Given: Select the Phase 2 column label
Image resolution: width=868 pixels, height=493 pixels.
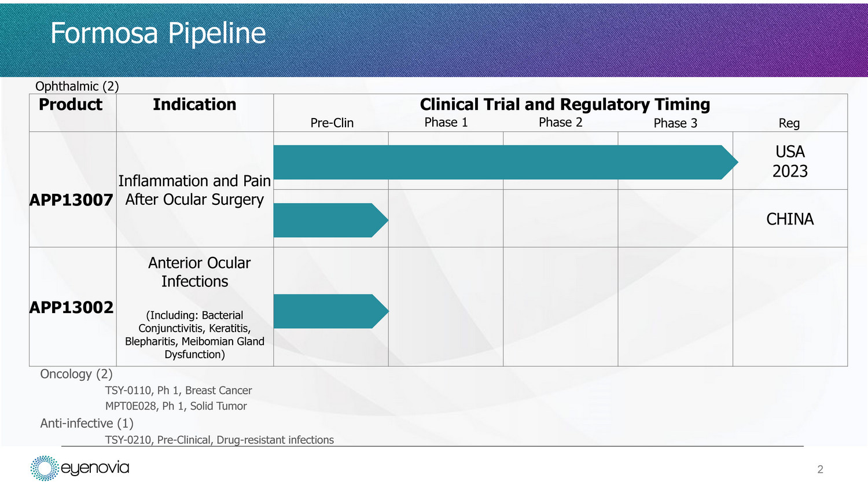Looking at the screenshot, I should click(x=560, y=122).
